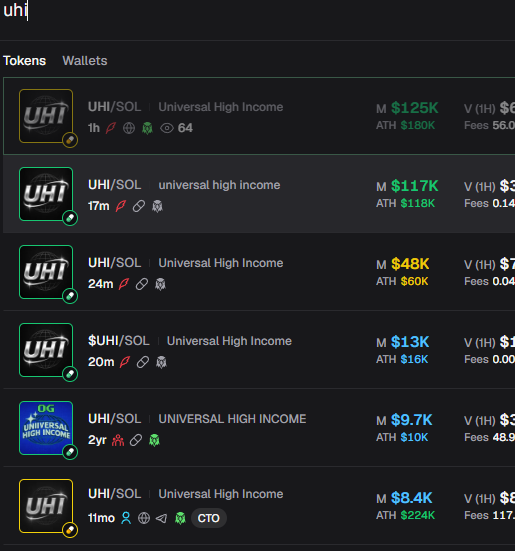Click the ATH $180K value
The width and height of the screenshot is (515, 551).
click(418, 125)
